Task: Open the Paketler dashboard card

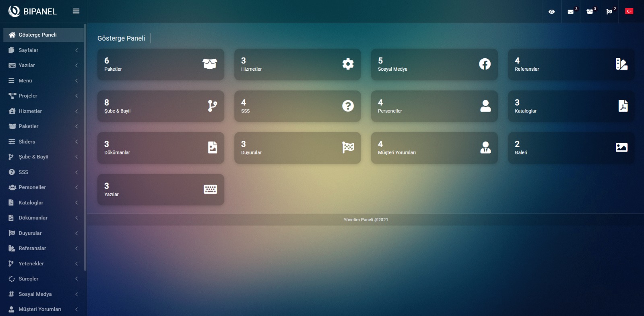Action: (160, 64)
